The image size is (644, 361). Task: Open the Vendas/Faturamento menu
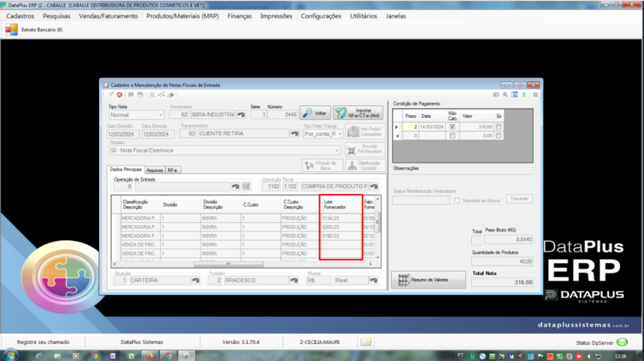point(109,16)
